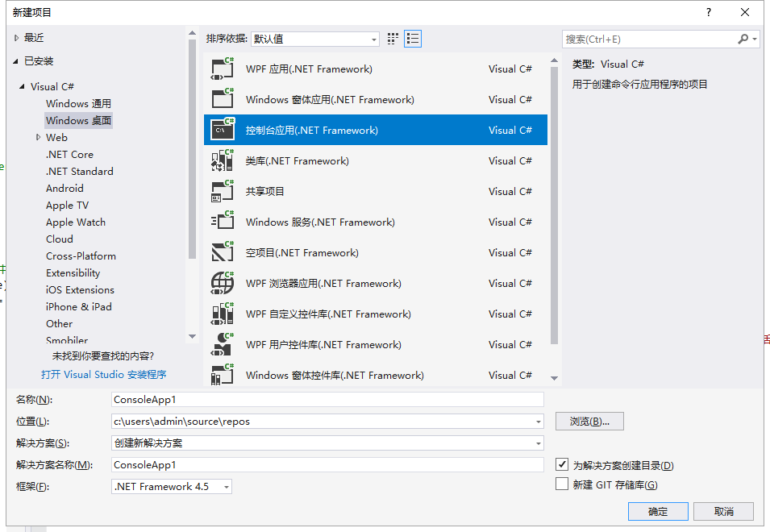Click the 确定 button
Image resolution: width=770 pixels, height=532 pixels.
tap(658, 511)
